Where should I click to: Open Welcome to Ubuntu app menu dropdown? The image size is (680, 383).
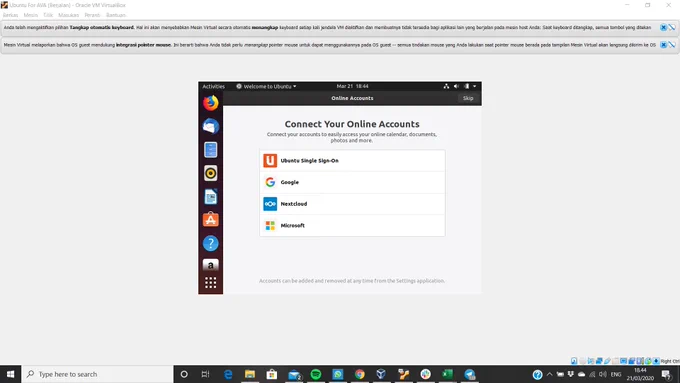point(266,86)
